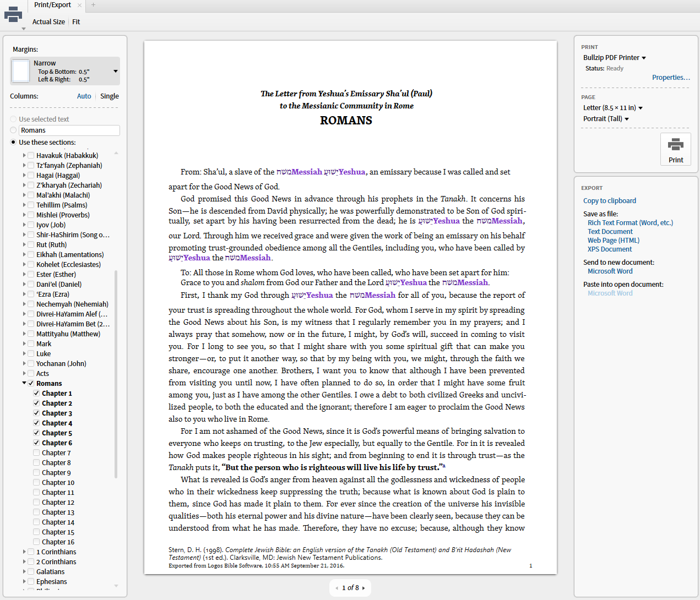Expand the 1 Corinthians tree node
Image resolution: width=700 pixels, height=600 pixels.
(x=24, y=552)
